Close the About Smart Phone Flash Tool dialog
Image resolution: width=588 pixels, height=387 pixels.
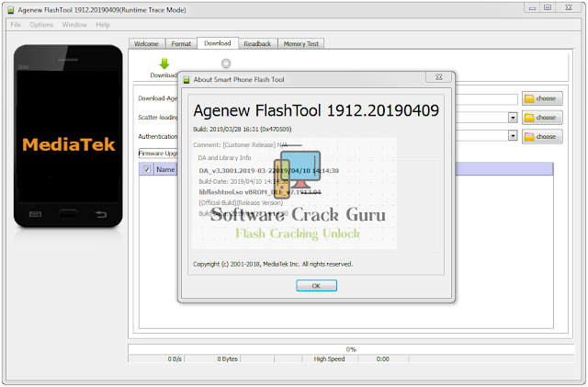[x=439, y=77]
